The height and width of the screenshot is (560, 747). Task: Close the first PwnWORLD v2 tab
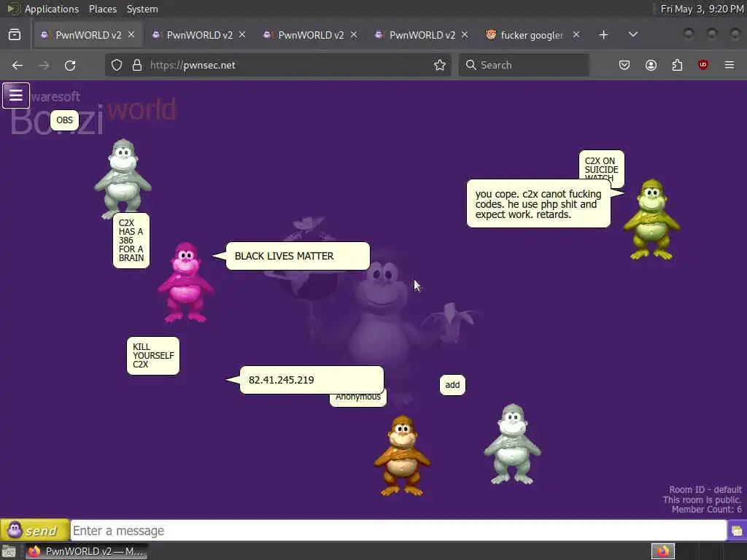point(131,35)
